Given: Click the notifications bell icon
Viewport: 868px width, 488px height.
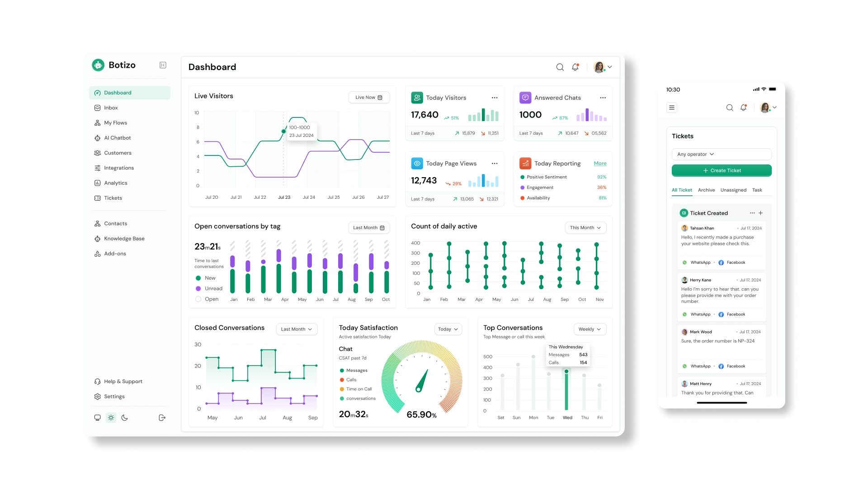Looking at the screenshot, I should click(x=576, y=67).
